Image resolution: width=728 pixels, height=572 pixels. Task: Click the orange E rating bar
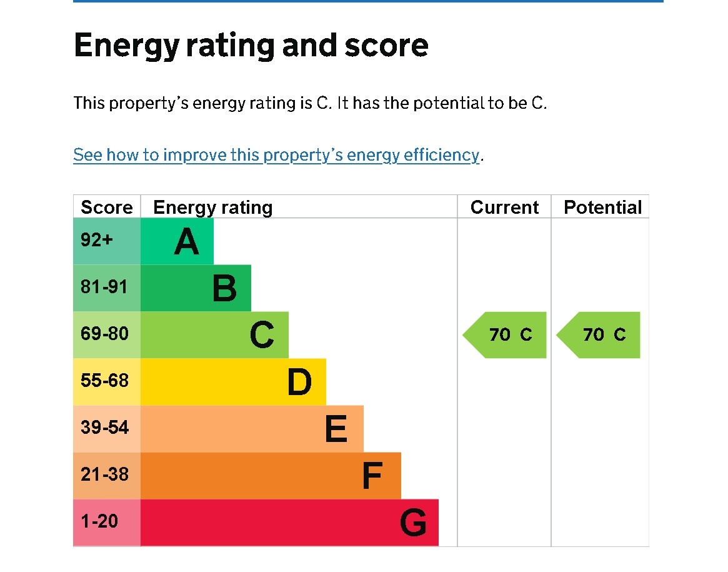(x=252, y=429)
